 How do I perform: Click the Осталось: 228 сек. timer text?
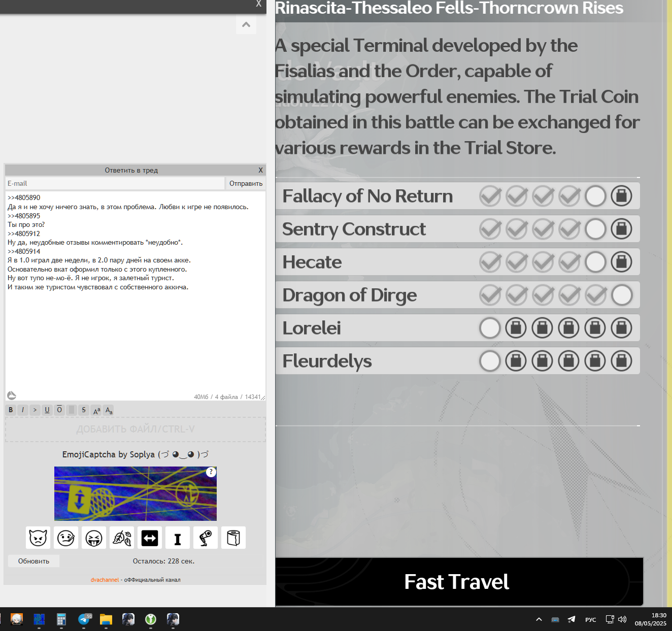pos(163,561)
